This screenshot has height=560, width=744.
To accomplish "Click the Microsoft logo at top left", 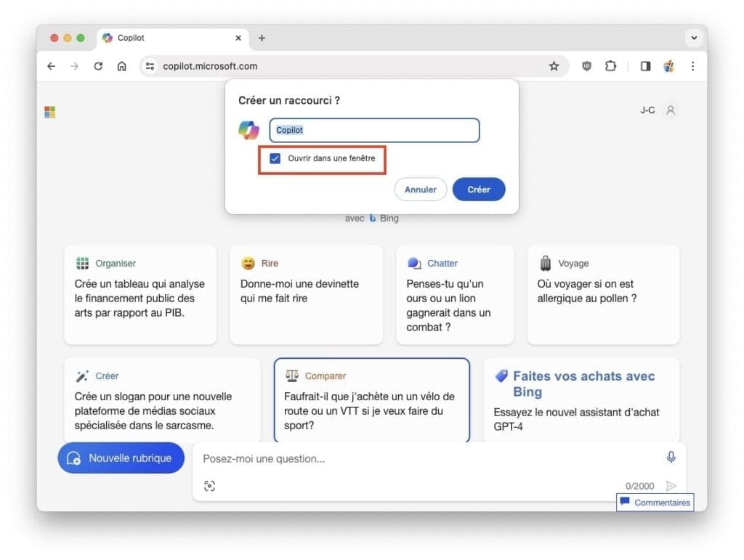I will click(x=49, y=111).
